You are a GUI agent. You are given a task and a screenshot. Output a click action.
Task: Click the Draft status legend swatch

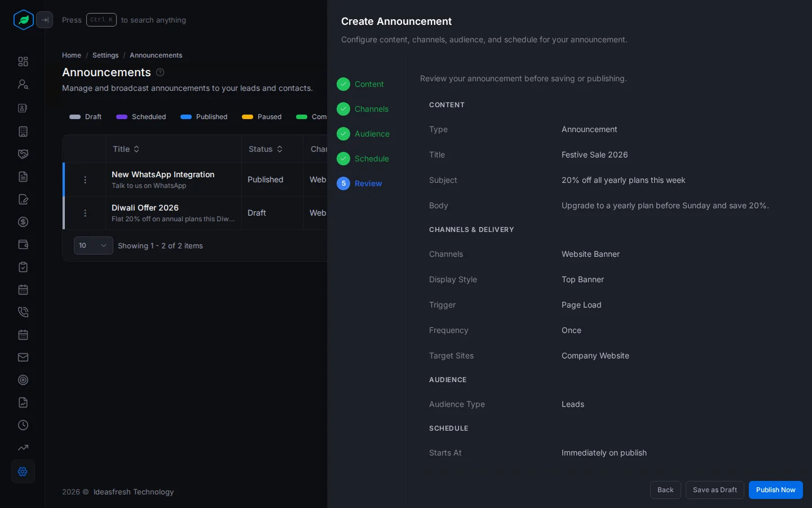[75, 117]
